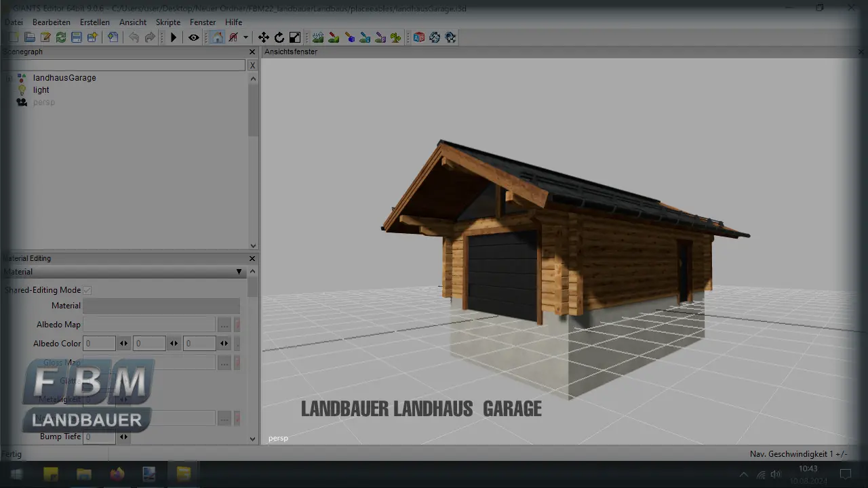Screen dimensions: 868x488
Task: Click the second Albedo Color value field
Action: click(x=149, y=344)
